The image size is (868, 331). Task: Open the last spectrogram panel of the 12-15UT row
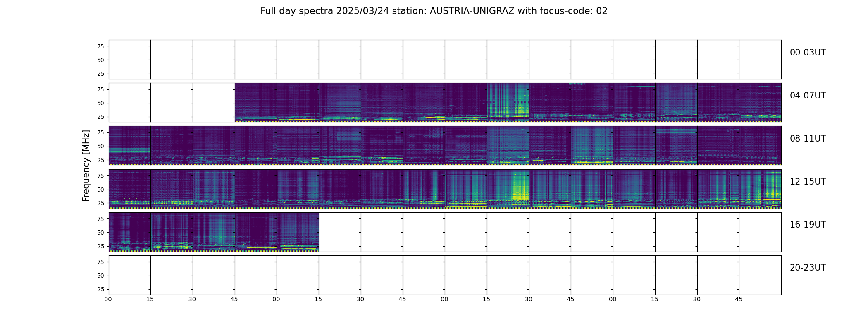coord(760,189)
